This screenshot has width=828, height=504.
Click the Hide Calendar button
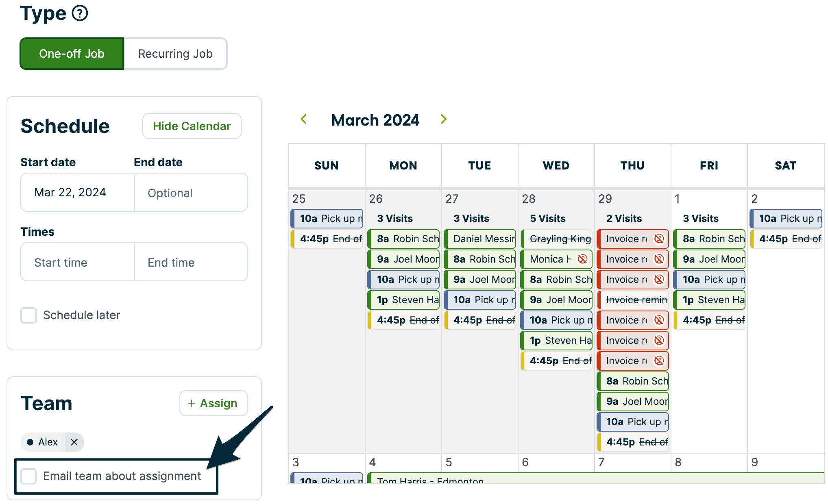pos(192,126)
